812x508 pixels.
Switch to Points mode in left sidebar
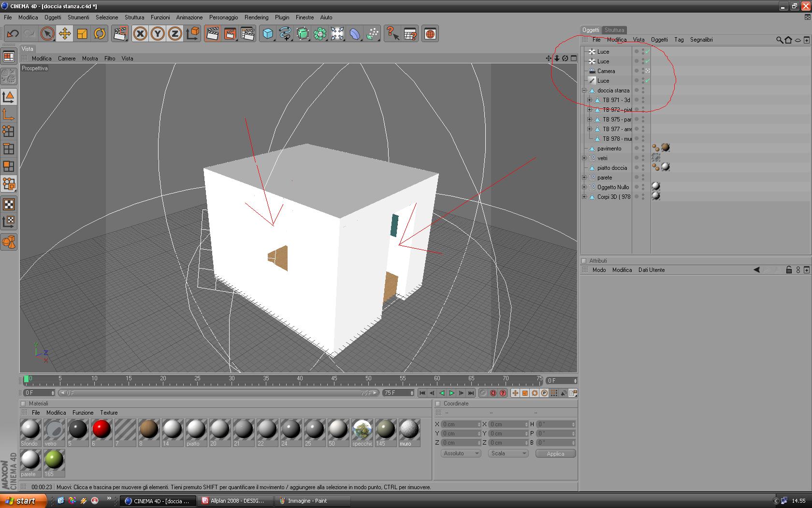point(9,132)
